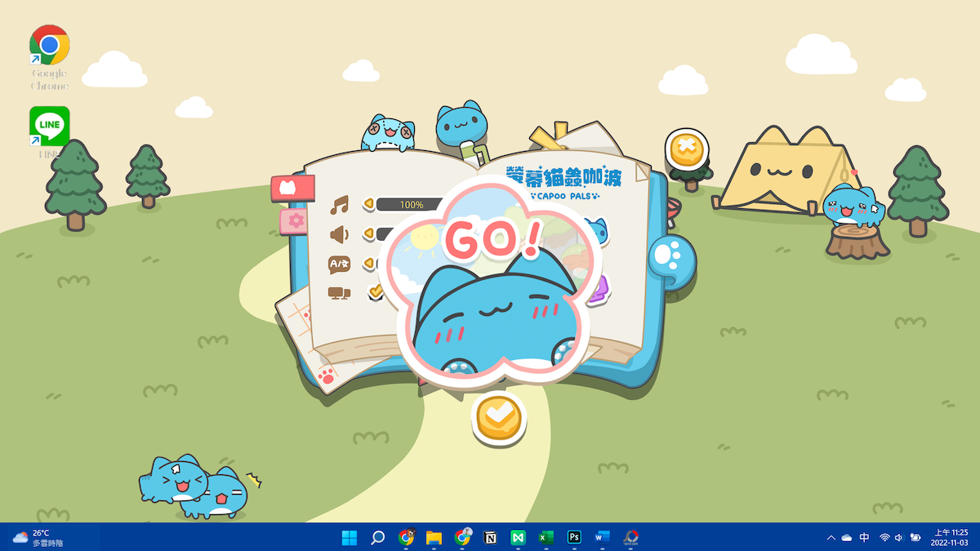Open the Windows Start menu
This screenshot has width=980, height=551.
350,537
